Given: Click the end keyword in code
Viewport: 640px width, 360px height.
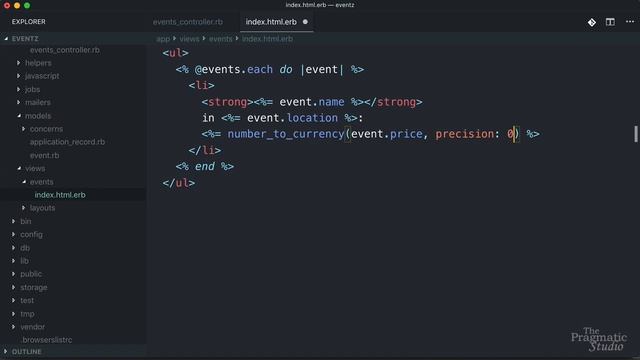Looking at the screenshot, I should click(204, 167).
